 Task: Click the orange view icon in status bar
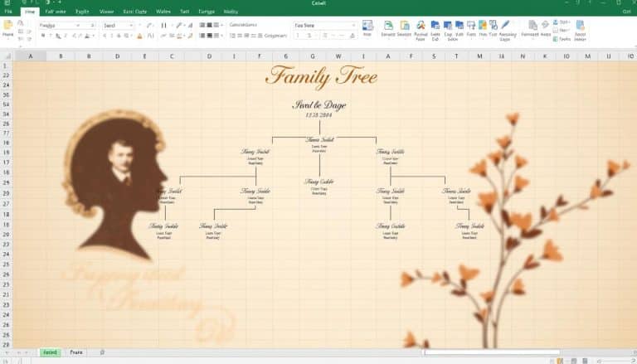(x=560, y=361)
